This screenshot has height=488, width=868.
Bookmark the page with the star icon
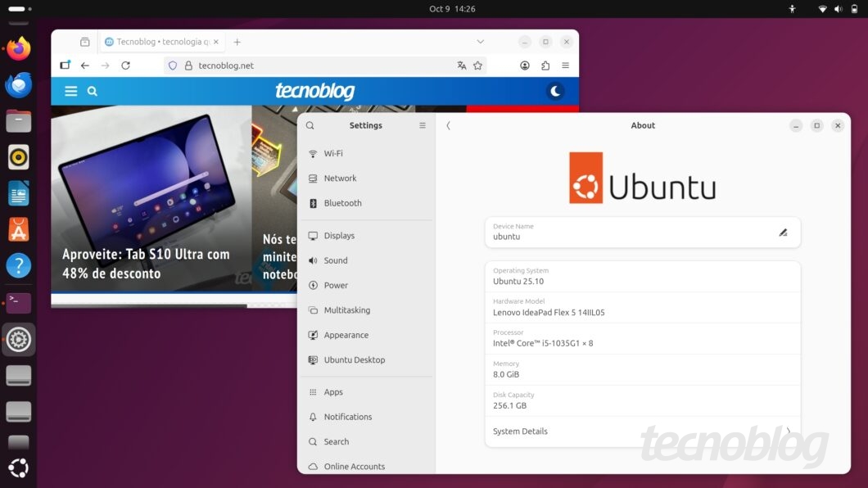[x=477, y=66]
